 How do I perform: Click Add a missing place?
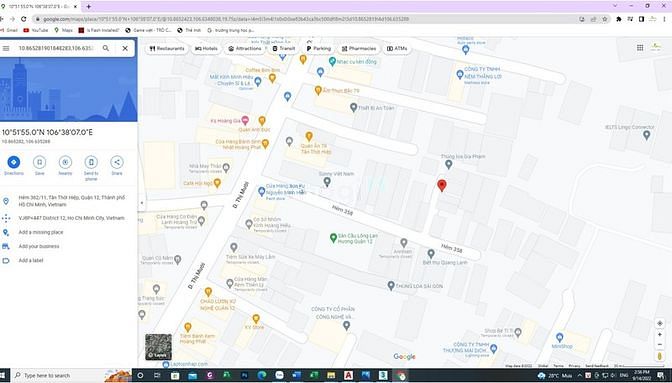pos(41,232)
